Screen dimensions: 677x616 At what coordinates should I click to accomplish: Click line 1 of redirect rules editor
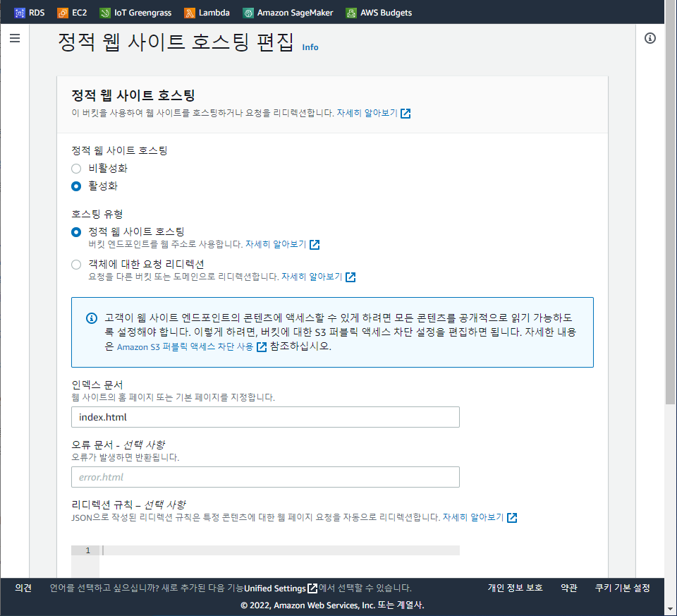click(x=281, y=550)
